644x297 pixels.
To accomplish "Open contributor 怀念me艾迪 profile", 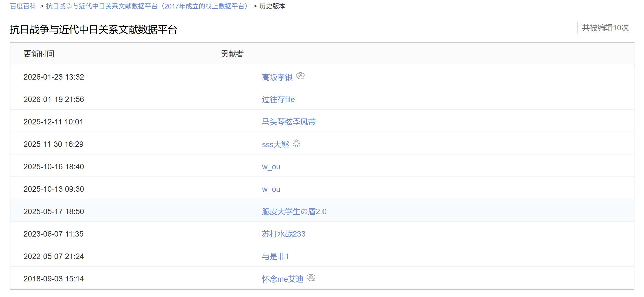I will pyautogui.click(x=282, y=279).
